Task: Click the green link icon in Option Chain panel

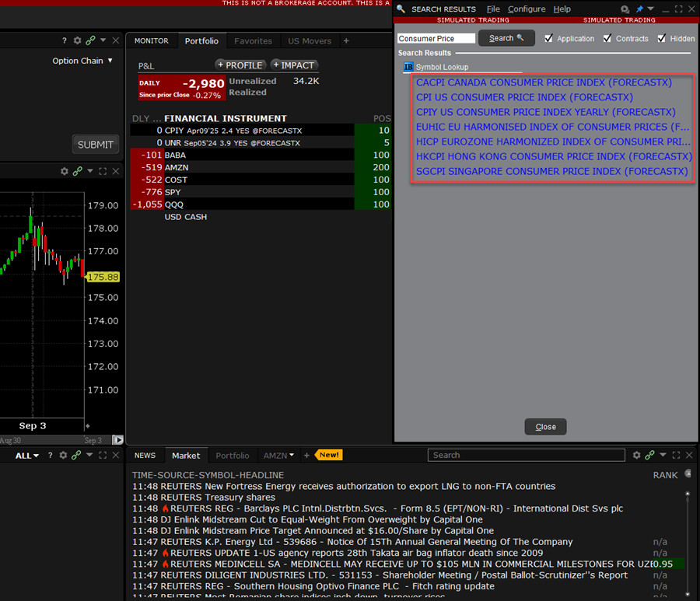Action: point(90,40)
